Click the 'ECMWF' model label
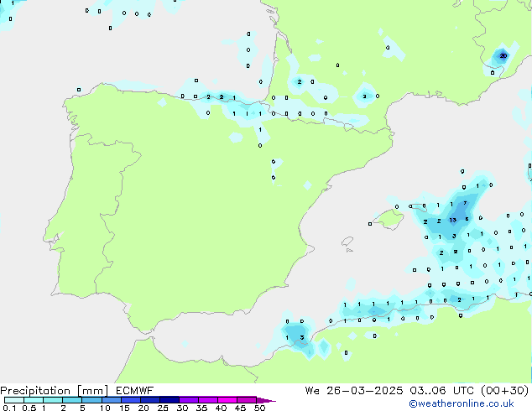This screenshot has height=411, width=532. (x=135, y=391)
